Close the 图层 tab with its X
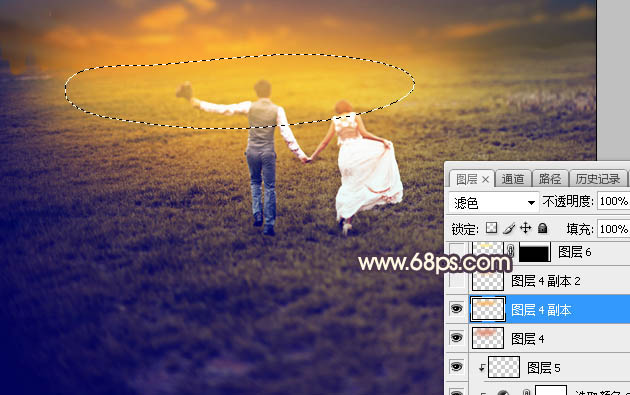Screen dimensions: 630x395 tap(485, 180)
